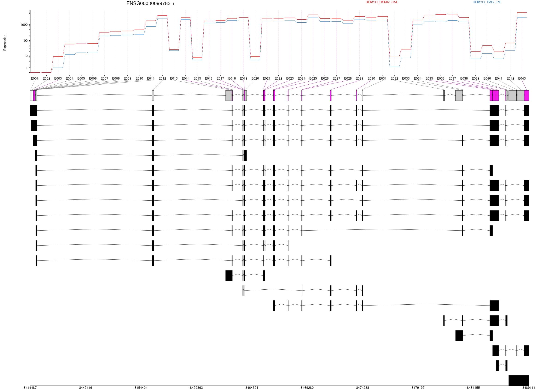
Task: Click exon bin label E024
Action: click(x=301, y=78)
